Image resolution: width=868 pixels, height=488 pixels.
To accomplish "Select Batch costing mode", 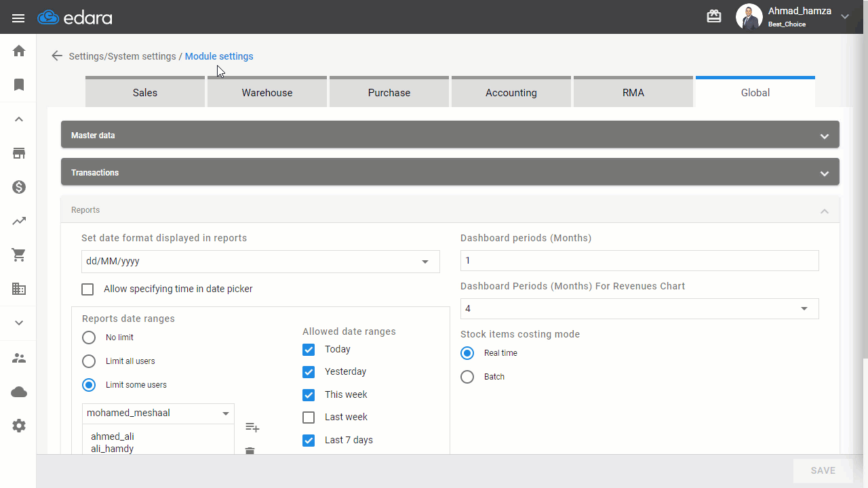I will (x=467, y=377).
